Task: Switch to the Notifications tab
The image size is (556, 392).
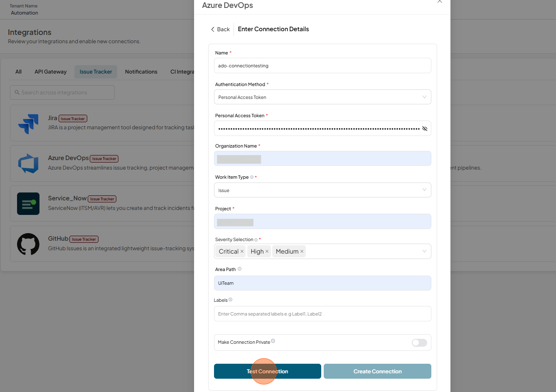Action: 141,72
